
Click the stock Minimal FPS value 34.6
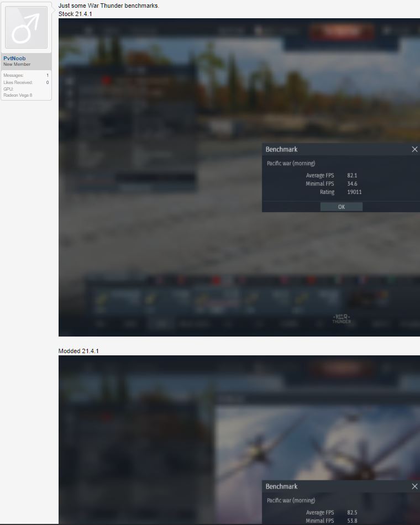(352, 184)
